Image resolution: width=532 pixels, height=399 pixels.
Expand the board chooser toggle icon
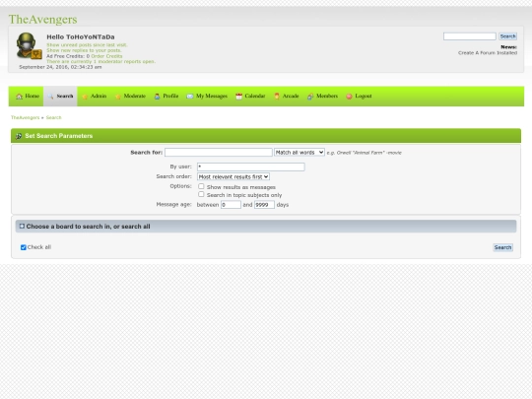tap(22, 226)
